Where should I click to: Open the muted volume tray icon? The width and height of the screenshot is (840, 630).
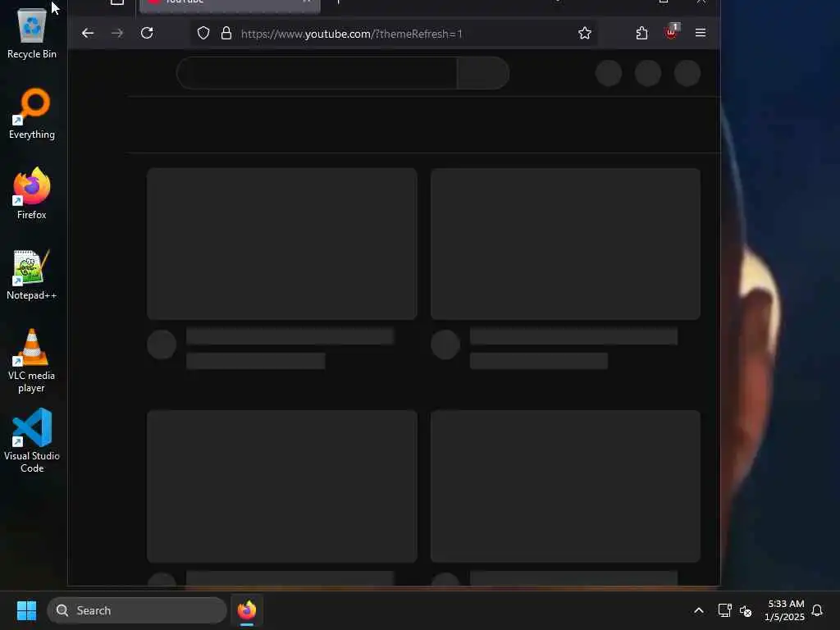pos(745,610)
